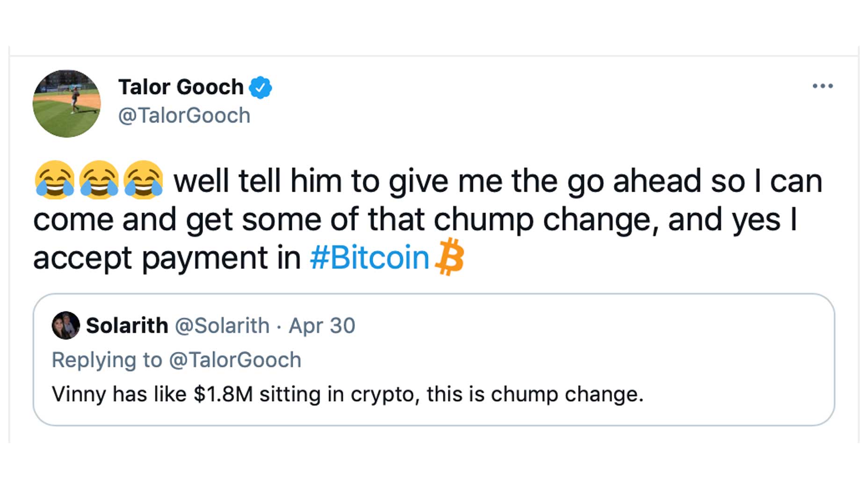Click the third laughing-crying emoji

pyautogui.click(x=143, y=180)
